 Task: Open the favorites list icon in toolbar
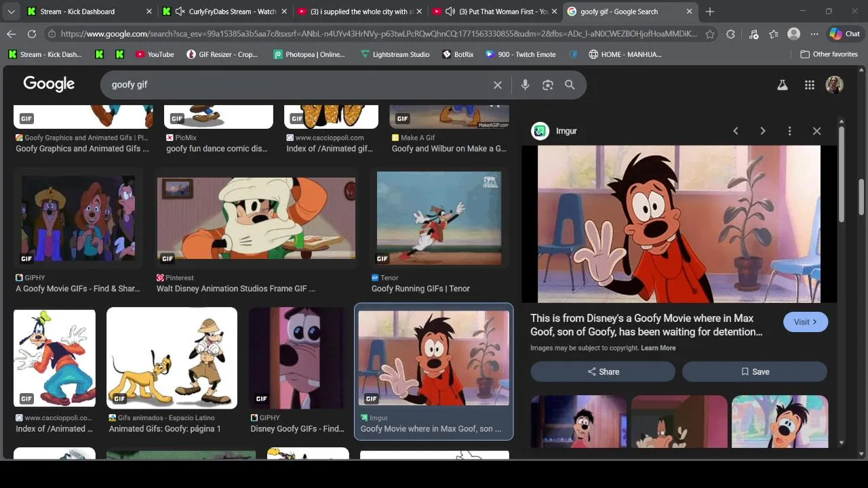tap(774, 34)
